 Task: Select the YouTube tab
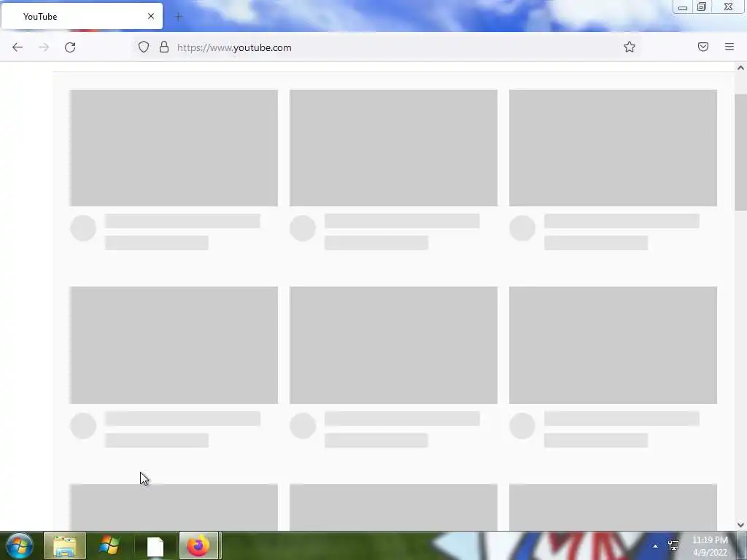pyautogui.click(x=82, y=16)
